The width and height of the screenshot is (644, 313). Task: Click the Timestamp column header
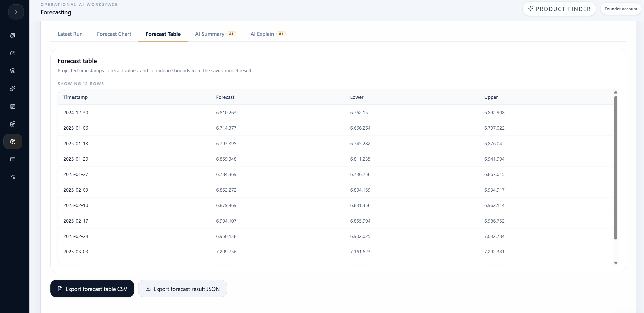pos(75,97)
